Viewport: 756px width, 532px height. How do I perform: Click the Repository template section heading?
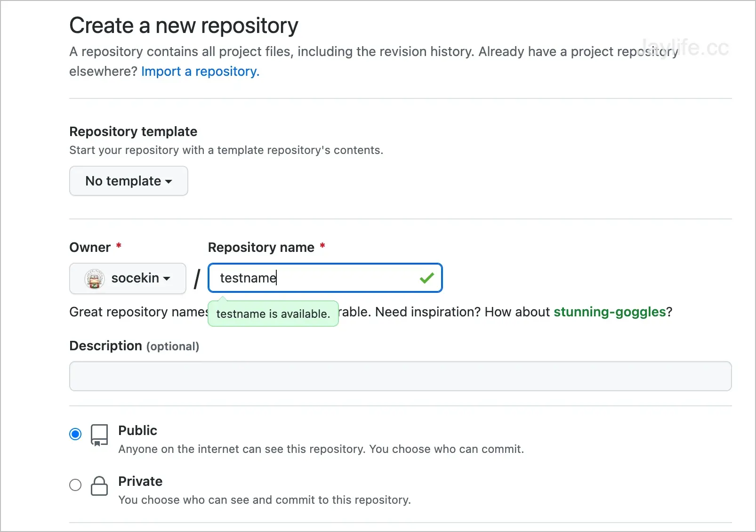[133, 131]
